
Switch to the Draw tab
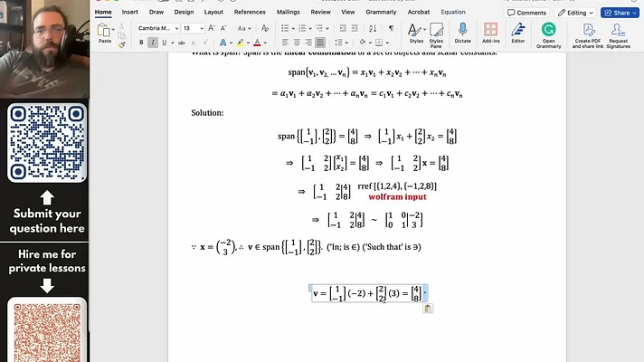point(156,12)
